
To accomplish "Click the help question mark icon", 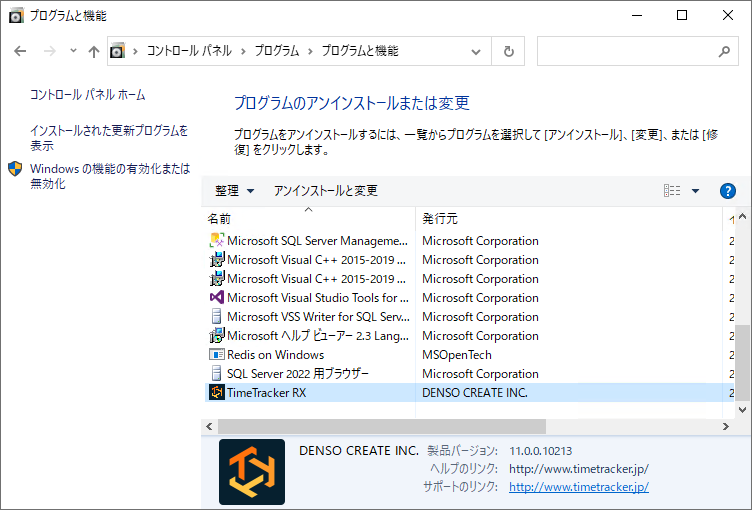I will 728,191.
